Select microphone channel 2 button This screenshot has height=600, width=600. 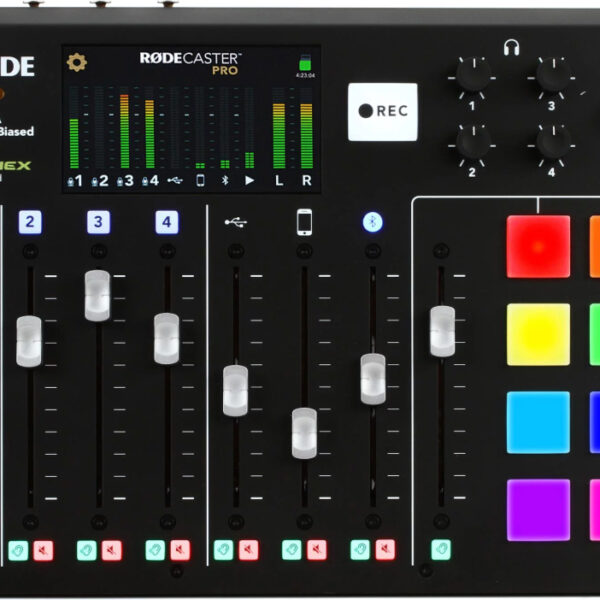30,222
